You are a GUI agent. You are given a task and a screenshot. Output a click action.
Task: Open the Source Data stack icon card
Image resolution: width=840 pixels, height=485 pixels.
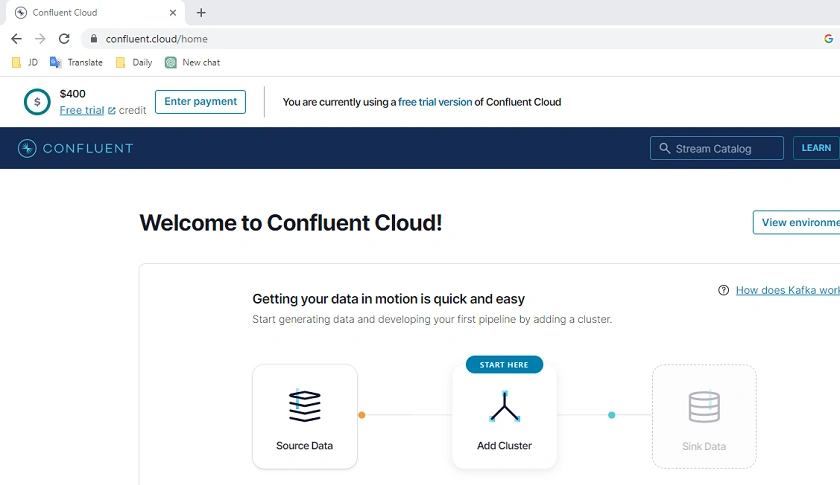pos(305,416)
